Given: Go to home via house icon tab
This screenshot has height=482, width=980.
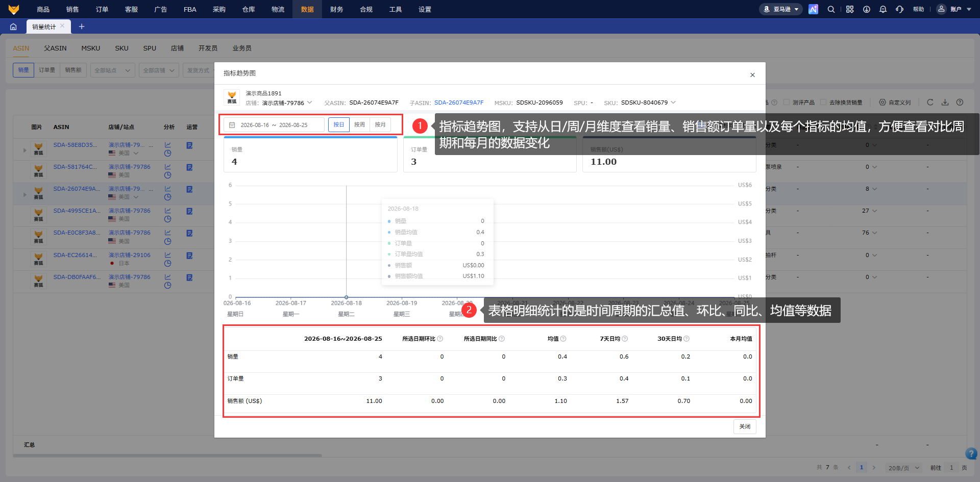Looking at the screenshot, I should point(13,27).
